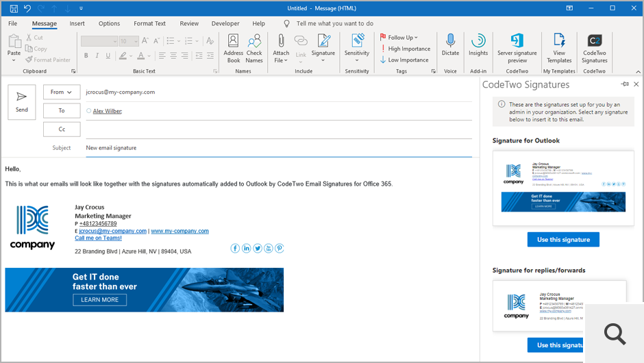644x363 pixels.
Task: Mark the message as Low Importance
Action: click(404, 60)
